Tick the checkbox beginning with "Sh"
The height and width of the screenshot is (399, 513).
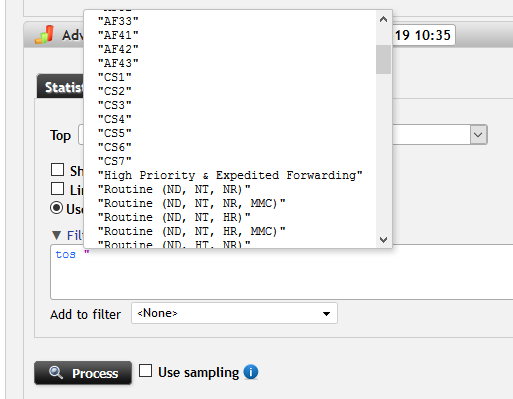point(57,169)
